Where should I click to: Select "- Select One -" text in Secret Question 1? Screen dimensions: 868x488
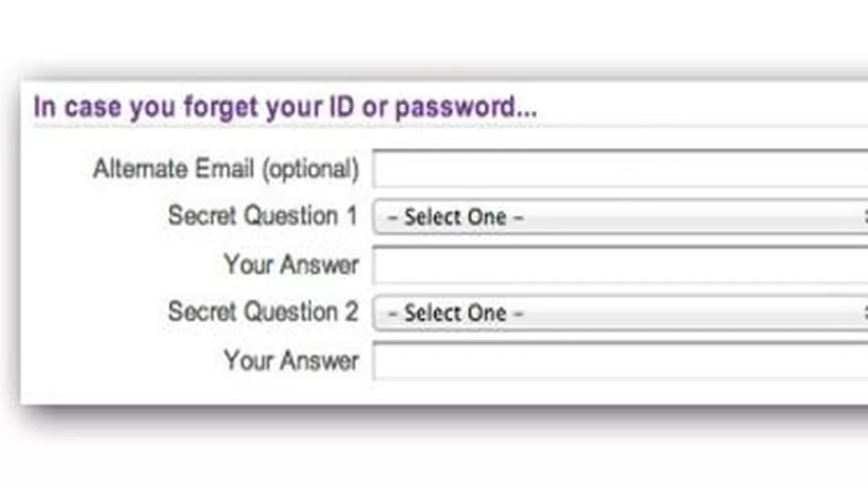pos(455,218)
